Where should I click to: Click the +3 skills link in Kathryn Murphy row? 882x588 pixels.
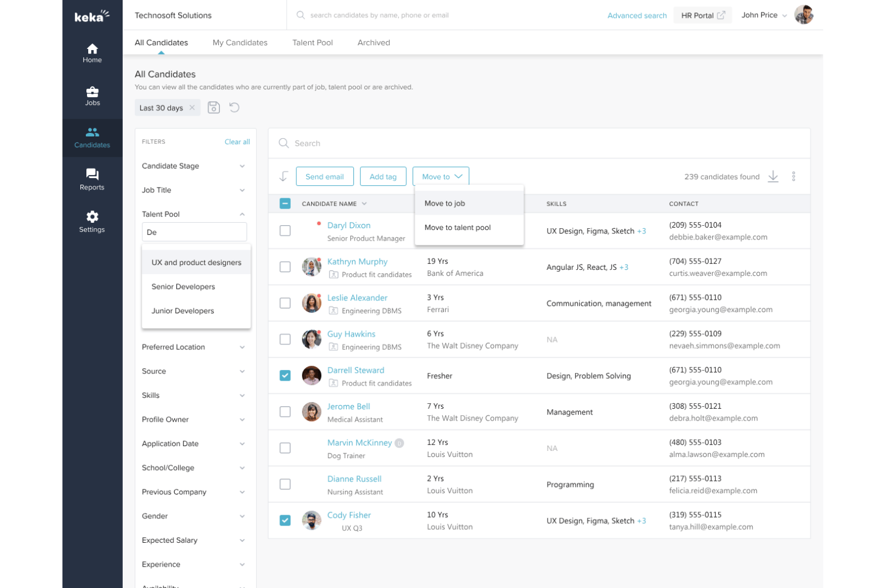click(624, 267)
